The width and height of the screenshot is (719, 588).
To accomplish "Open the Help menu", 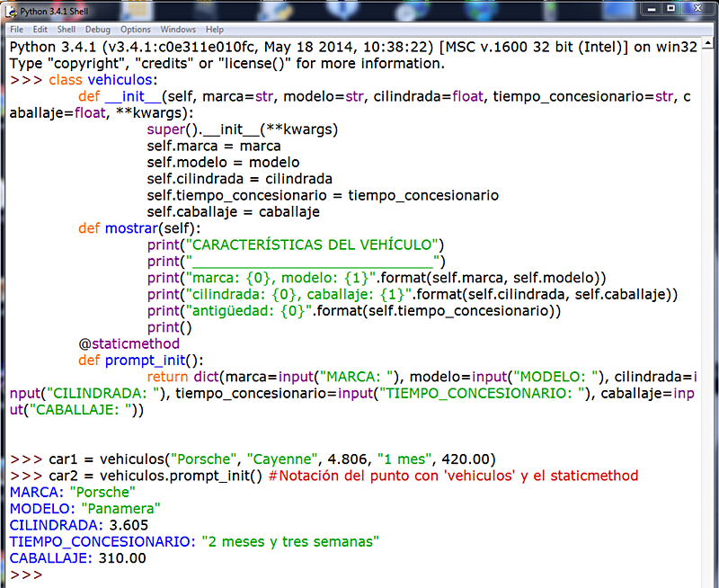I will tap(214, 30).
